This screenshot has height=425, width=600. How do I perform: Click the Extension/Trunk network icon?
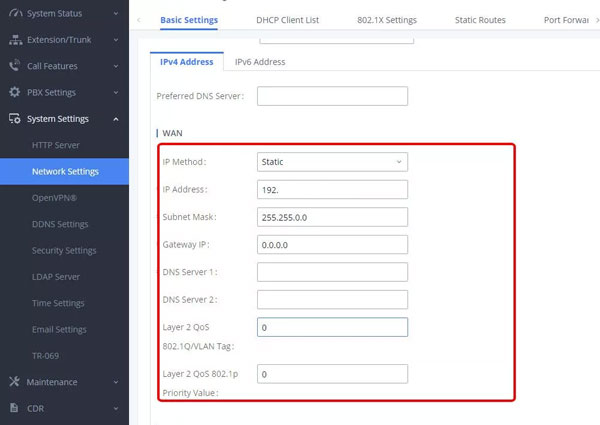click(x=15, y=40)
